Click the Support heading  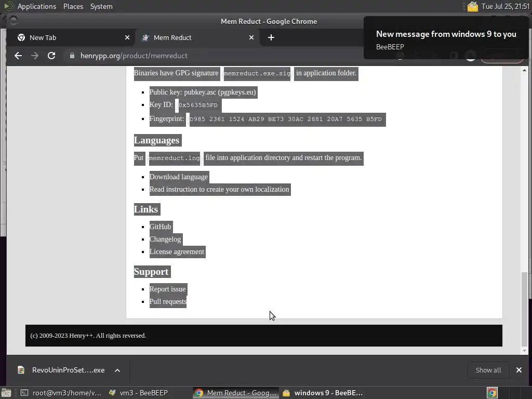[151, 272]
